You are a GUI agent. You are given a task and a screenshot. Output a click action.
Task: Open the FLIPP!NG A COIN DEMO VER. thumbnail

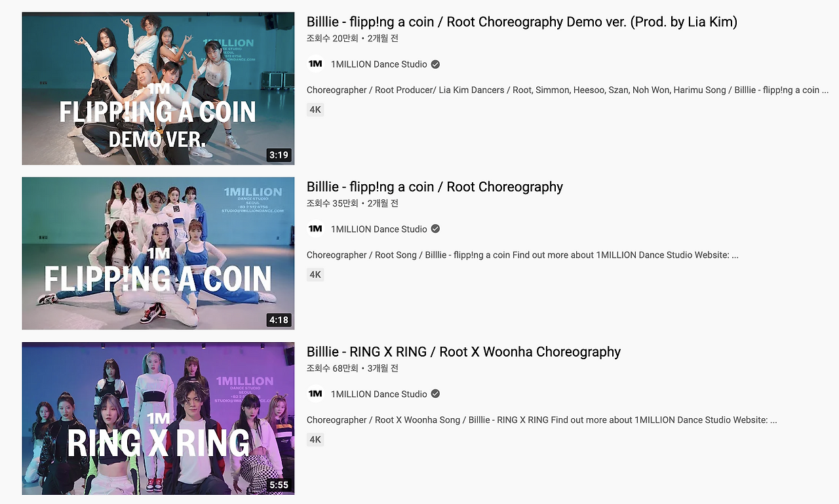(x=158, y=88)
